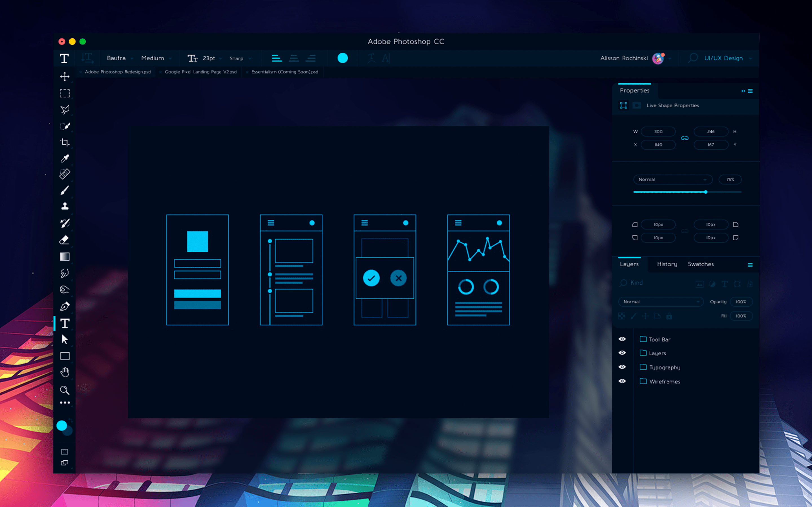Image resolution: width=812 pixels, height=507 pixels.
Task: Click the opacity slider handle in Properties
Action: point(706,192)
